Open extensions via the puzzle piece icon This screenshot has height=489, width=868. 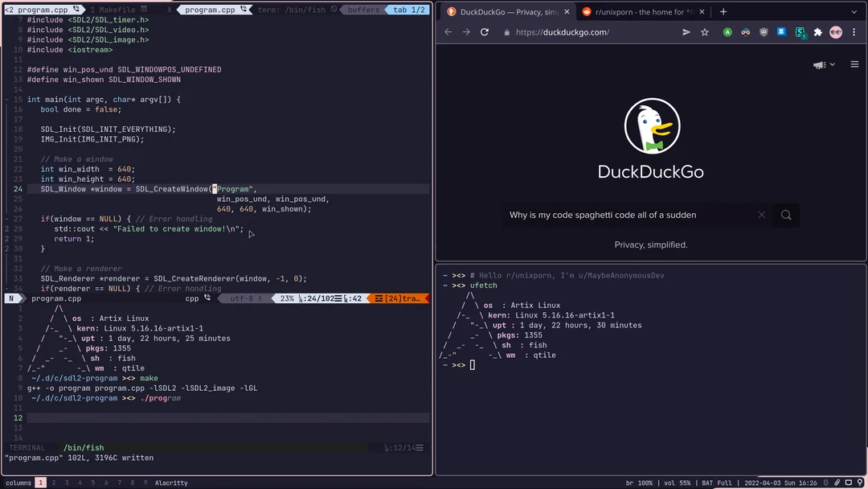coord(817,32)
